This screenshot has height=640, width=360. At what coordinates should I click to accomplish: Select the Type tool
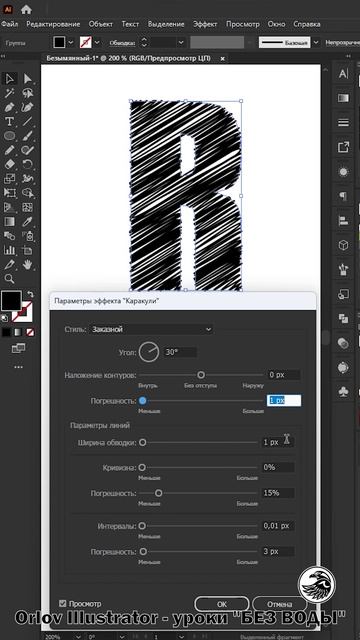[9, 122]
